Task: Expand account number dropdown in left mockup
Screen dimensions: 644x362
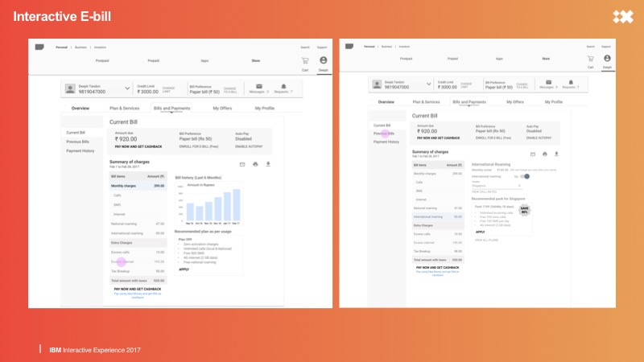Action: pos(126,88)
